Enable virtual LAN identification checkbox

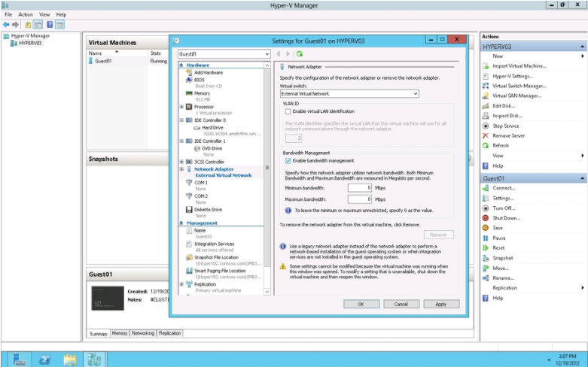coord(288,111)
